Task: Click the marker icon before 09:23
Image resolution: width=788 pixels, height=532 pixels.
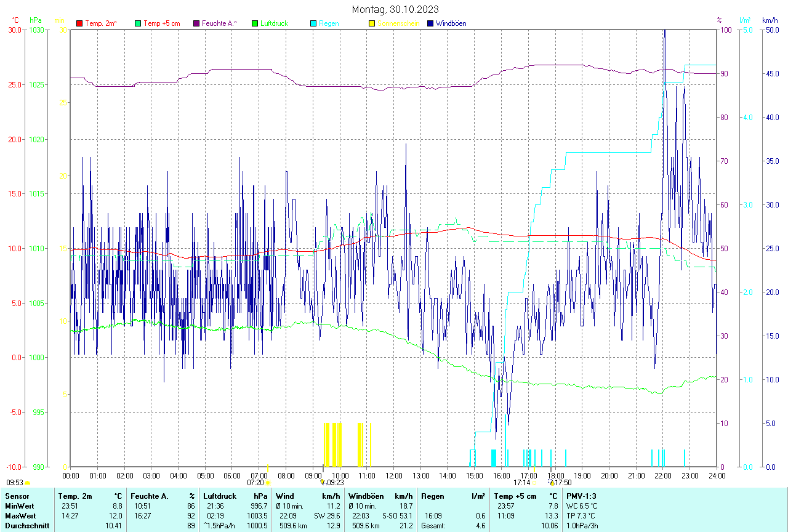Action: pos(322,483)
